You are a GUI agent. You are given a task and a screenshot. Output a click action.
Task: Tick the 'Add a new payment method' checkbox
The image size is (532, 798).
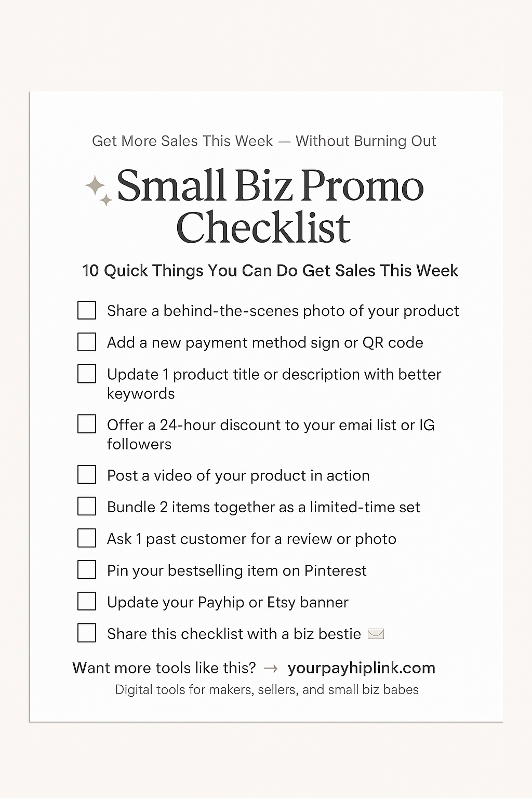pos(87,342)
